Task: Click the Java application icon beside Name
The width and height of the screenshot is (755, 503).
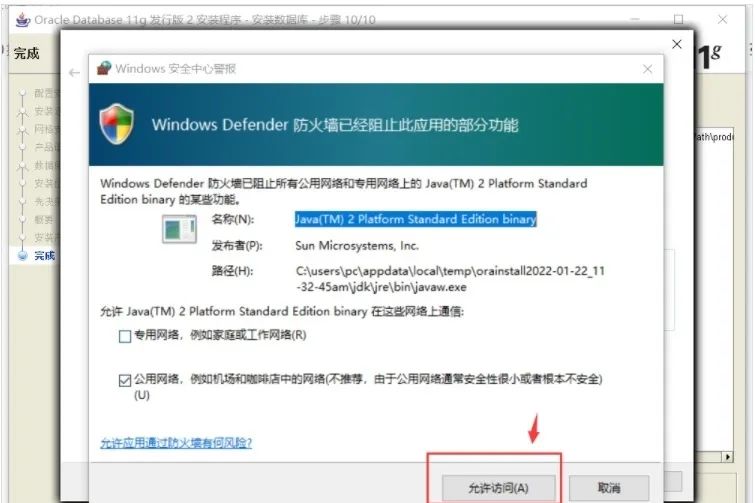Action: [179, 229]
